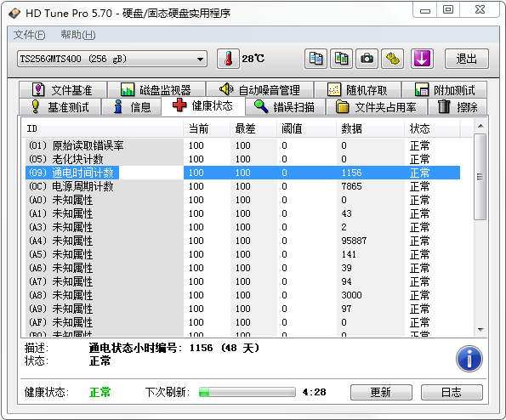The width and height of the screenshot is (506, 420).
Task: Select the 健康状态 tab
Action: pyautogui.click(x=202, y=105)
